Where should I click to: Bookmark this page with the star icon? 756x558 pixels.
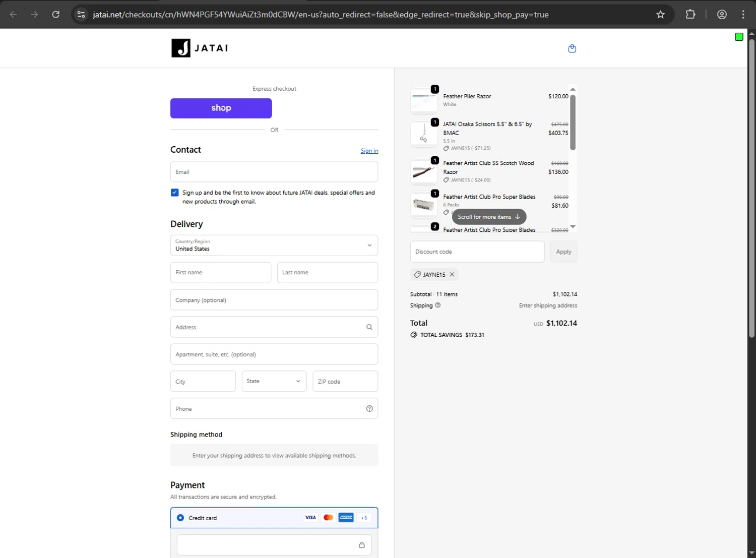pyautogui.click(x=660, y=15)
